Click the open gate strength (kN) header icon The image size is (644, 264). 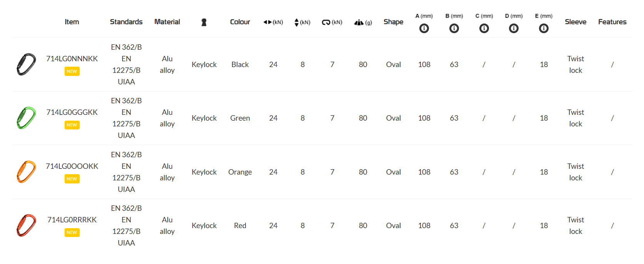point(326,22)
